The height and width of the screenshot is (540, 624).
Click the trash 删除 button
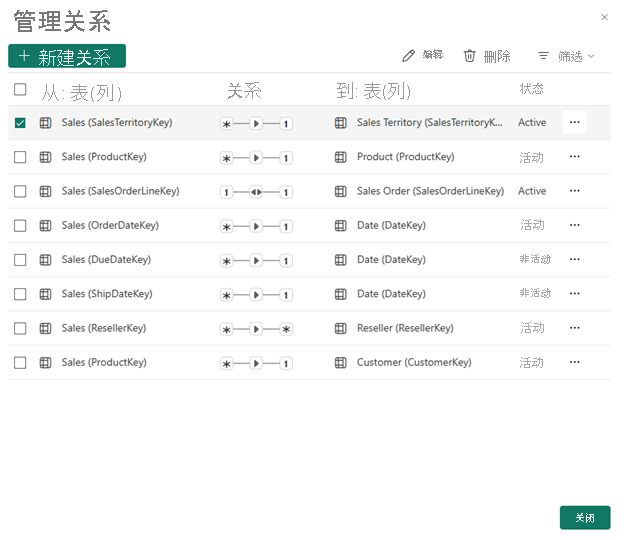487,56
